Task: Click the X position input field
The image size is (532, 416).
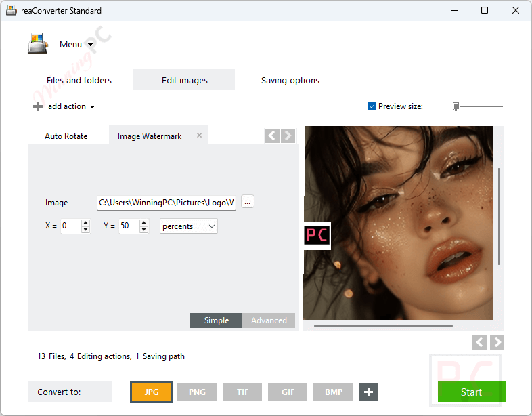Action: pos(71,226)
